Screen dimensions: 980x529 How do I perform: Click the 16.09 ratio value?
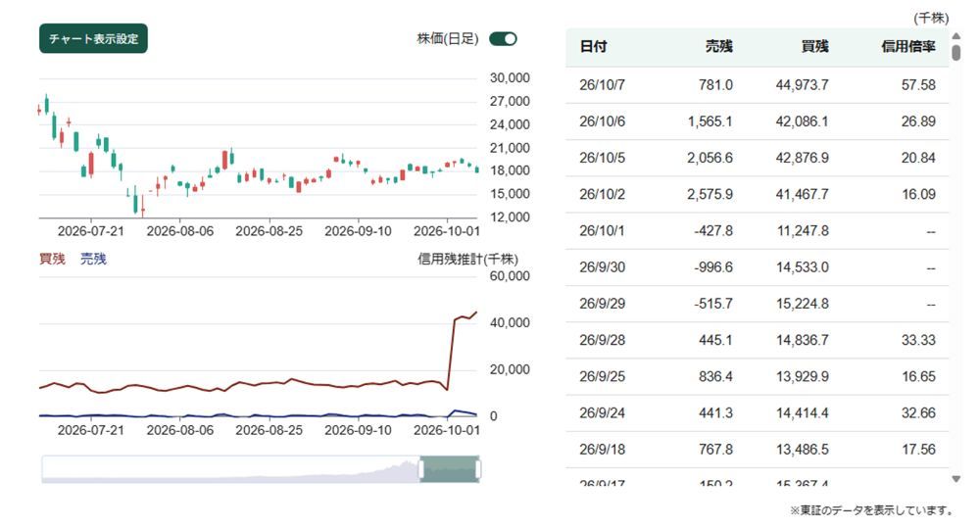click(918, 194)
